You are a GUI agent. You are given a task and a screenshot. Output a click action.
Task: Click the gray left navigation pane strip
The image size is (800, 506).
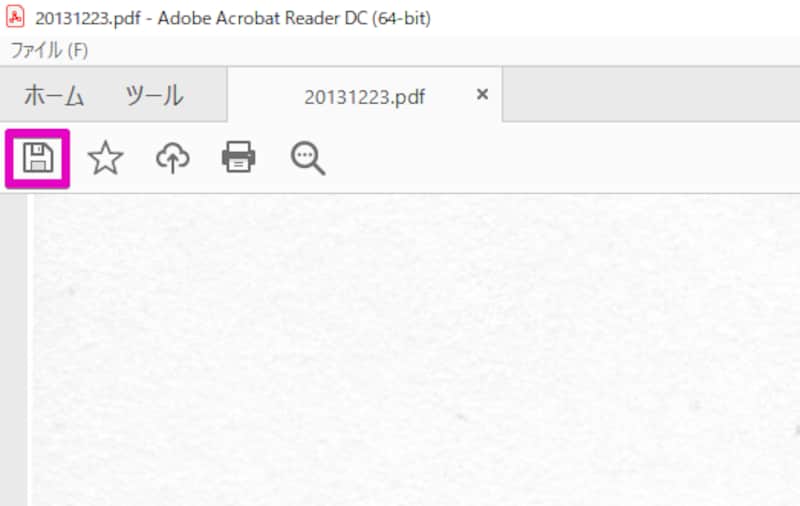[x=14, y=350]
